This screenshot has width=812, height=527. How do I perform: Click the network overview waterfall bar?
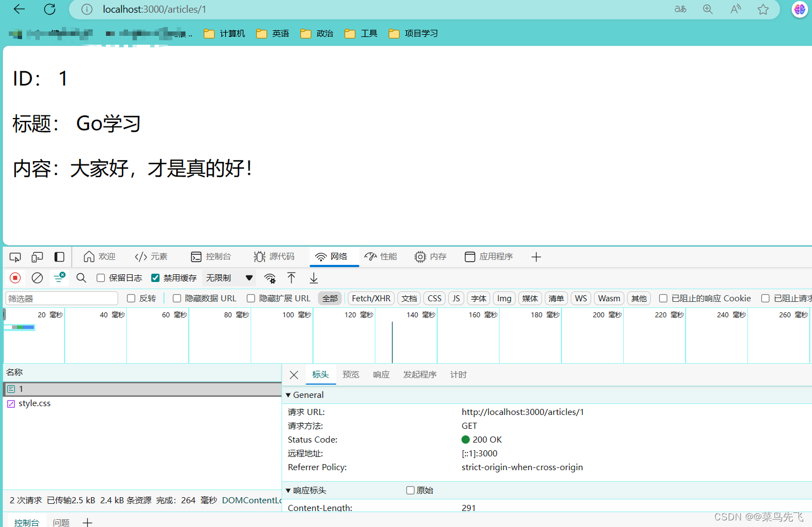pyautogui.click(x=20, y=328)
